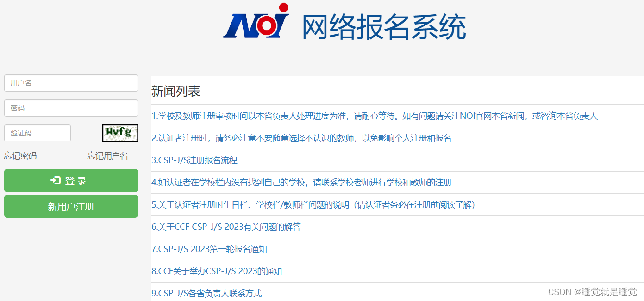The width and height of the screenshot is (644, 301).
Task: Click the 新用户注册 button
Action: [71, 206]
